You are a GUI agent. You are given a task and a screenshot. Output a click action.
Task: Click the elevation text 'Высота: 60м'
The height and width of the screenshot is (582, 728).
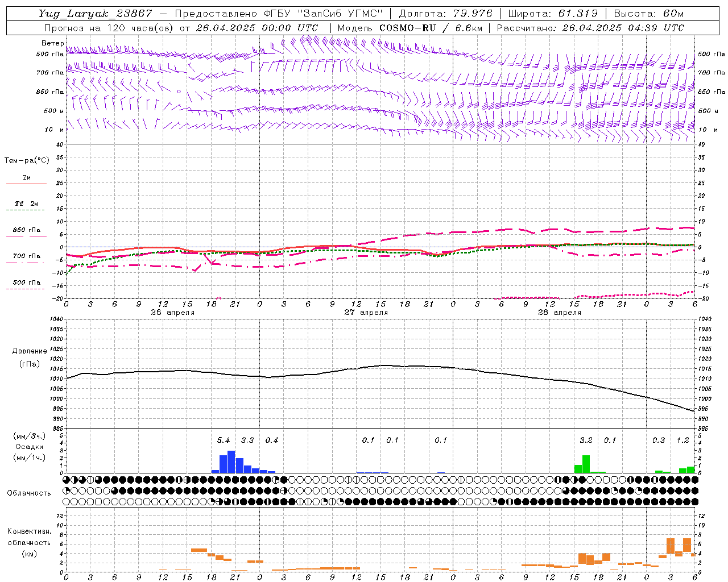(649, 14)
